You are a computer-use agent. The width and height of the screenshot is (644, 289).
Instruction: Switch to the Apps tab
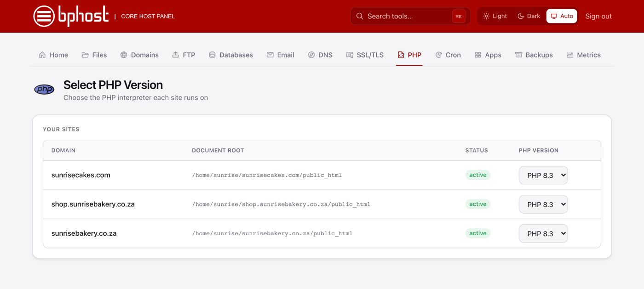point(488,55)
